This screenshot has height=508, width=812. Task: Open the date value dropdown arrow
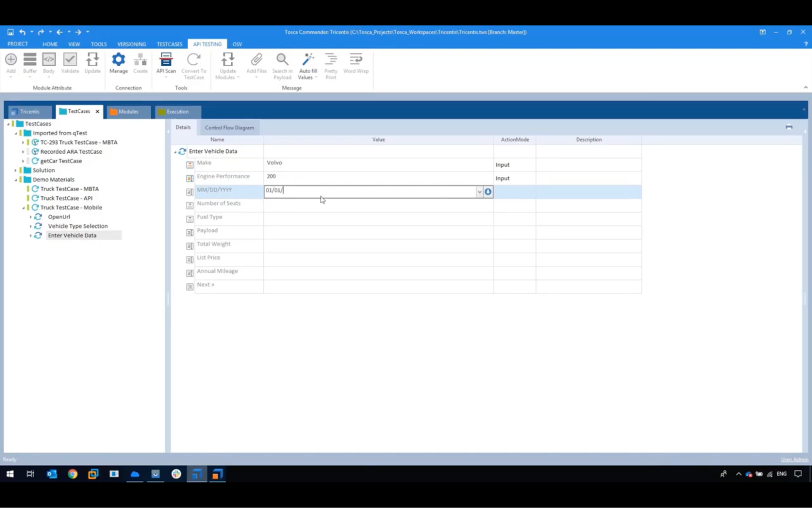point(479,192)
